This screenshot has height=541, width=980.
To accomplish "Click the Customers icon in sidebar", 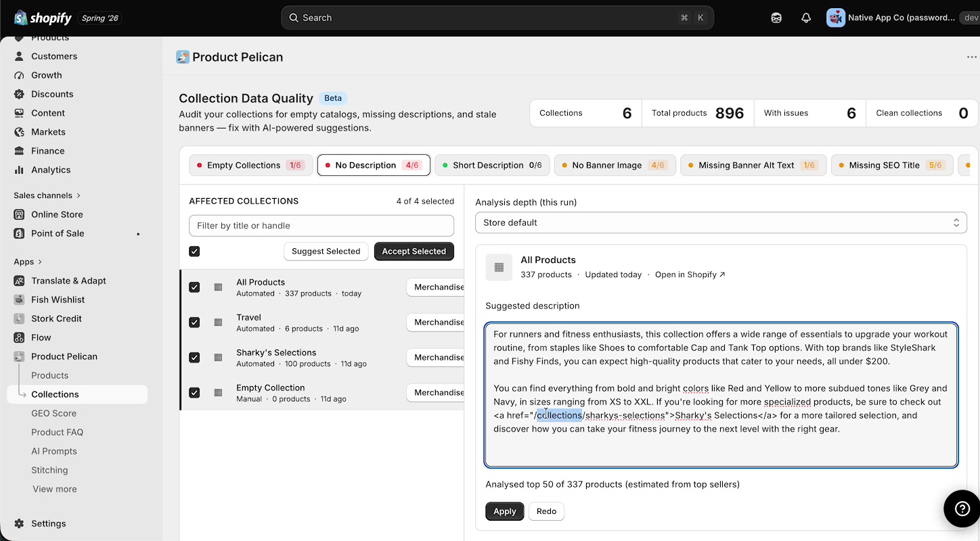I will [19, 56].
